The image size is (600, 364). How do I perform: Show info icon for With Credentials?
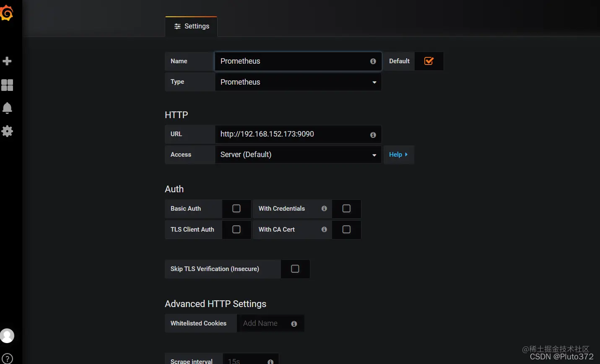324,209
